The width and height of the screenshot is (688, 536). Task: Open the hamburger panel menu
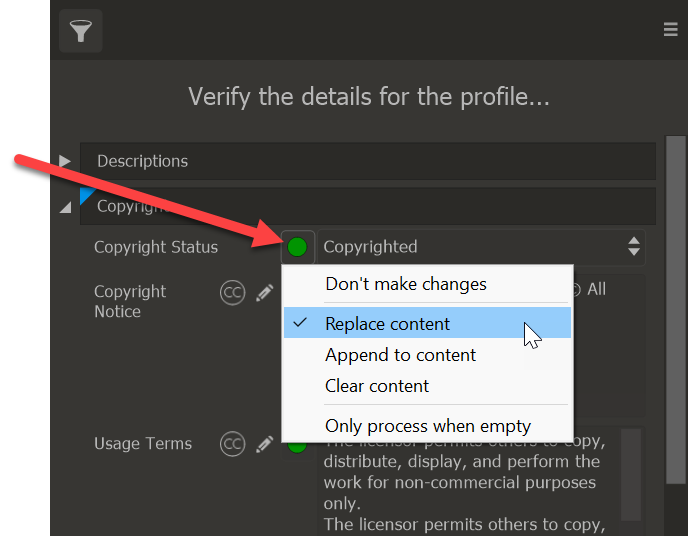click(x=670, y=29)
